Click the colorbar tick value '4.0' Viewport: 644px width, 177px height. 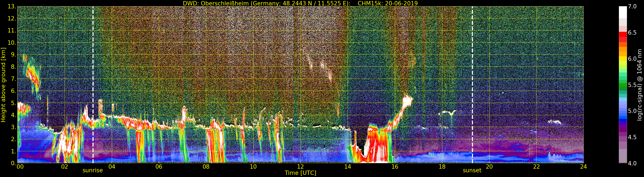click(632, 163)
